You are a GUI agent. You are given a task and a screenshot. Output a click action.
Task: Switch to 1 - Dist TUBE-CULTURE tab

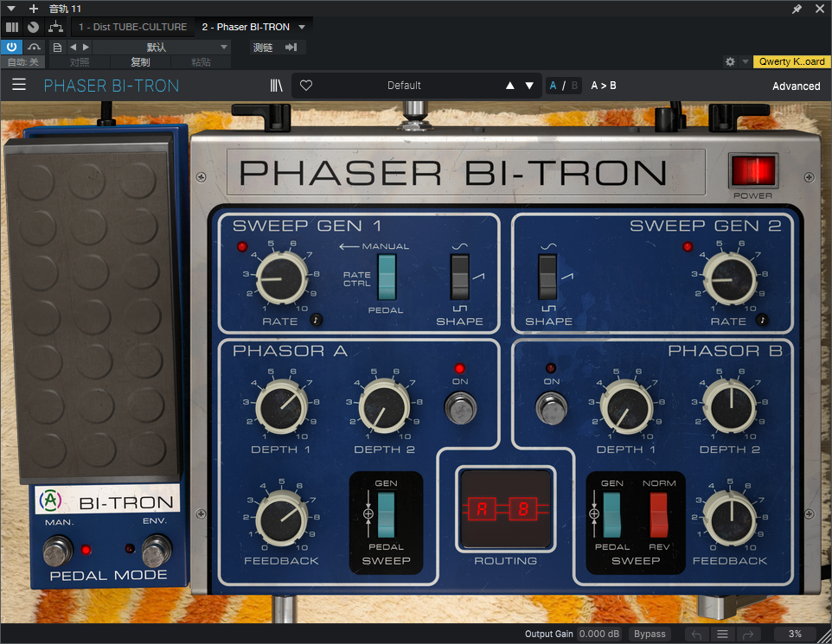(x=132, y=27)
